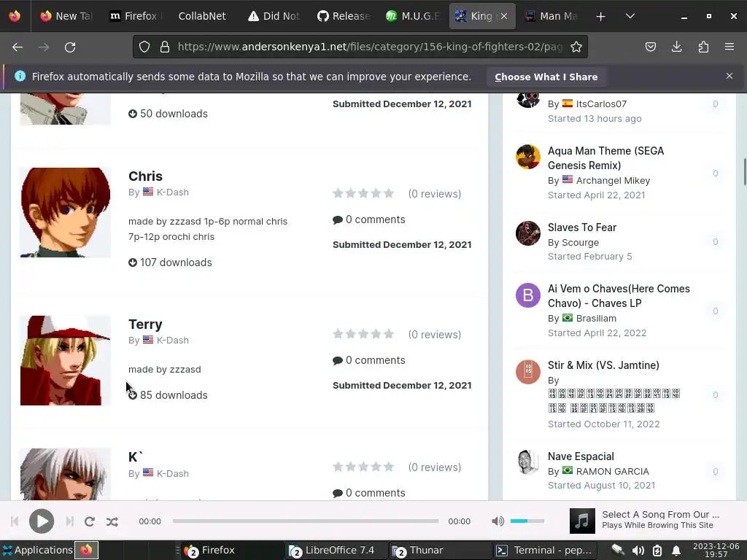Viewport: 747px width, 560px height.
Task: Open Aqua Man Theme topic
Action: point(605,158)
